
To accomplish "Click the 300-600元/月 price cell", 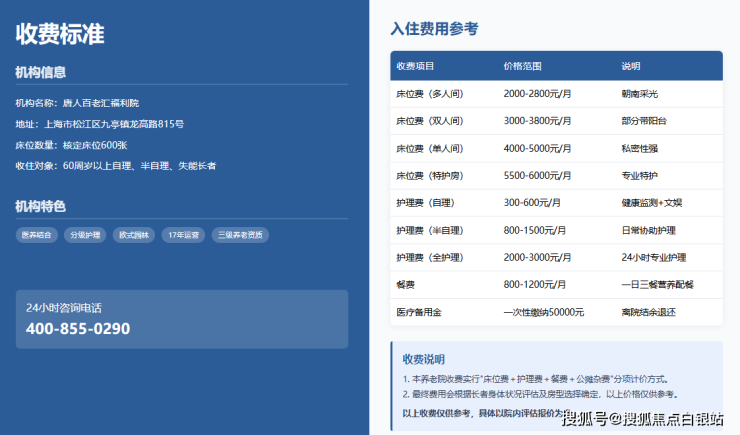I will pos(532,203).
